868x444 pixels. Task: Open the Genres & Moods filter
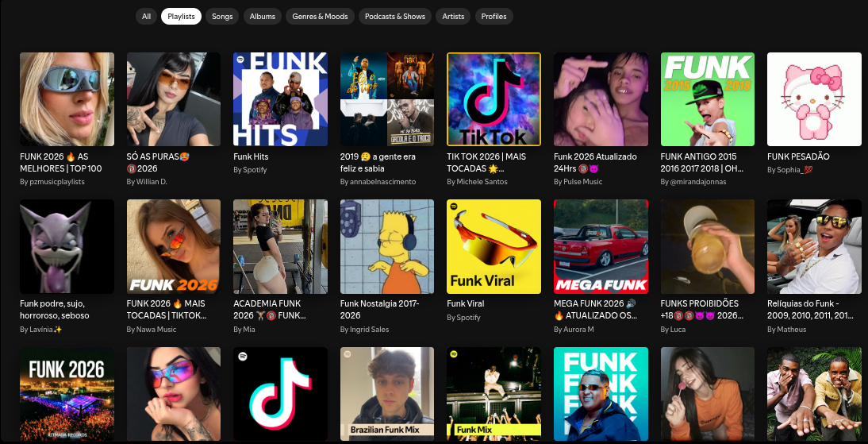pyautogui.click(x=320, y=17)
